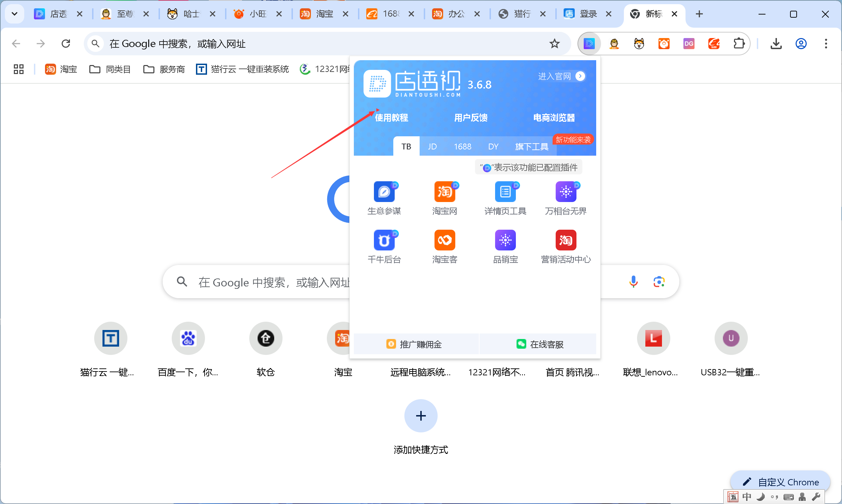Click the 自定义 Chrome button
842x504 pixels.
(x=780, y=482)
